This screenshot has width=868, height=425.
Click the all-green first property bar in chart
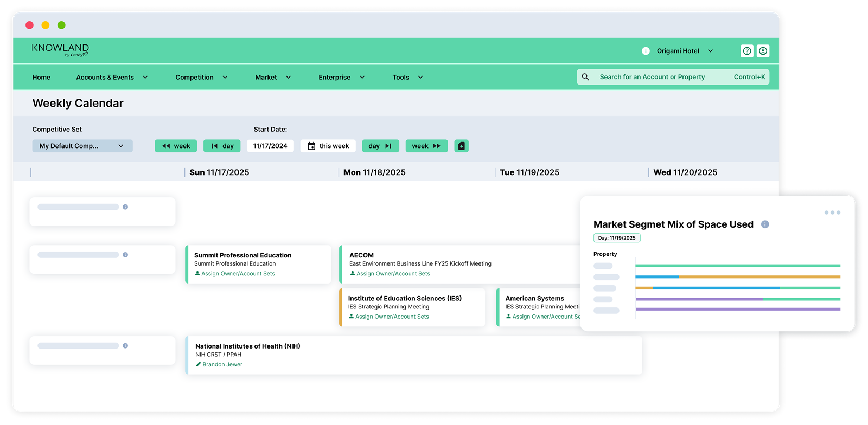tap(738, 266)
